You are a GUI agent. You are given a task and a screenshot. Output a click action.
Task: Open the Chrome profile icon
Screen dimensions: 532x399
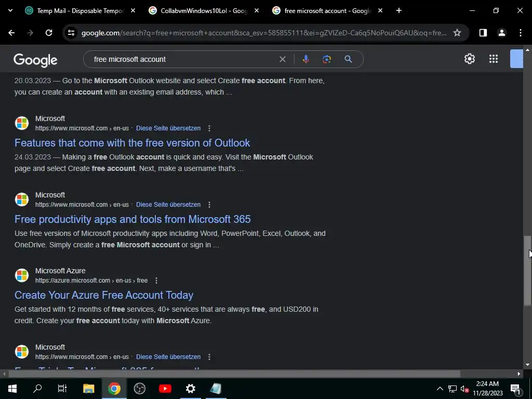pyautogui.click(x=502, y=33)
